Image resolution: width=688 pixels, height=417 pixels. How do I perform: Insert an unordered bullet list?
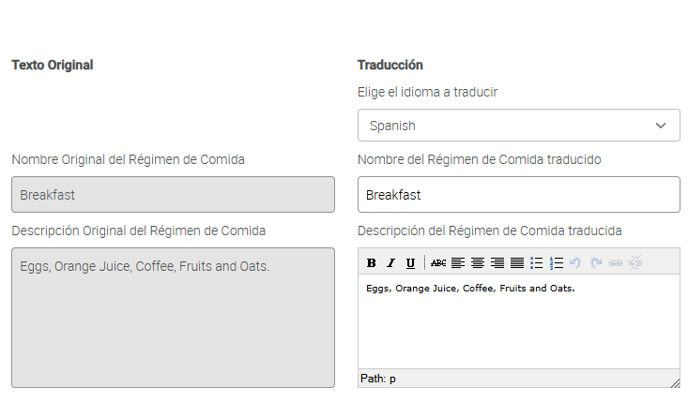537,263
